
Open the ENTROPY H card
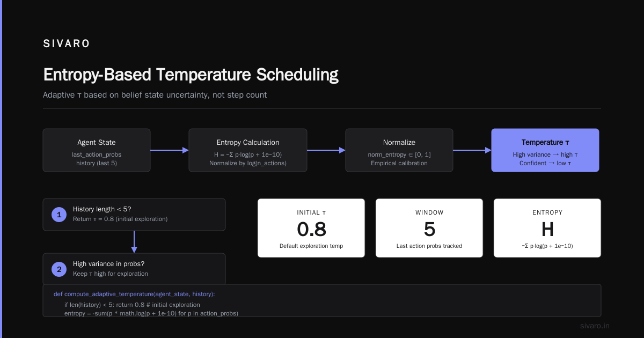coord(547,228)
